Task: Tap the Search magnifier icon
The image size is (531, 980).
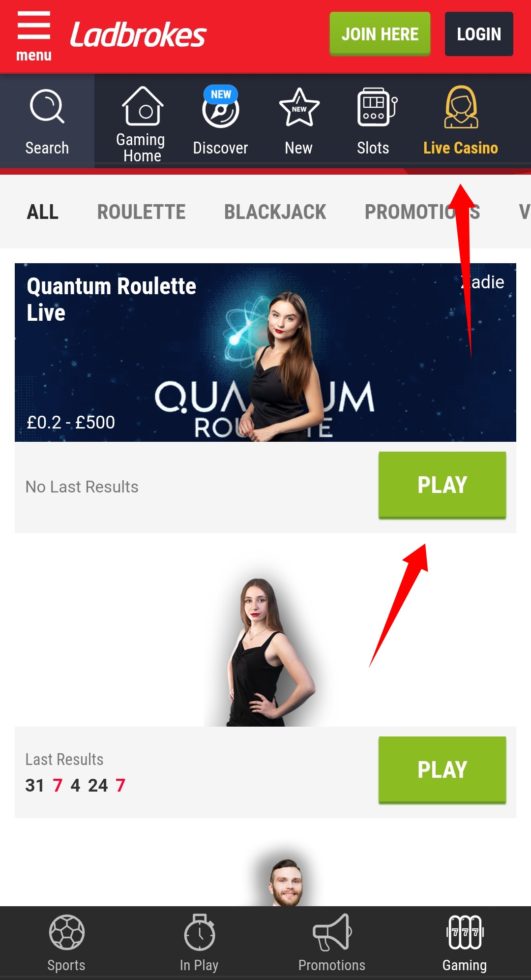Action: tap(47, 106)
